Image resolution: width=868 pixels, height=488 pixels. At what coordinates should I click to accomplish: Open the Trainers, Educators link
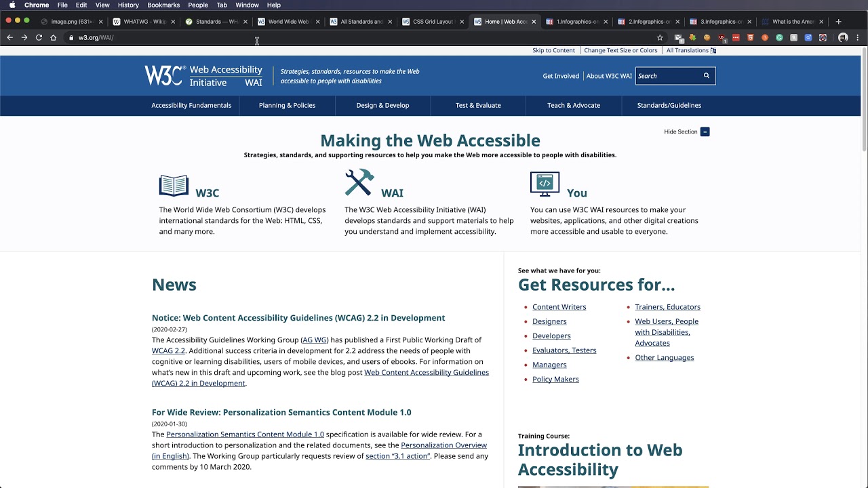[667, 307]
